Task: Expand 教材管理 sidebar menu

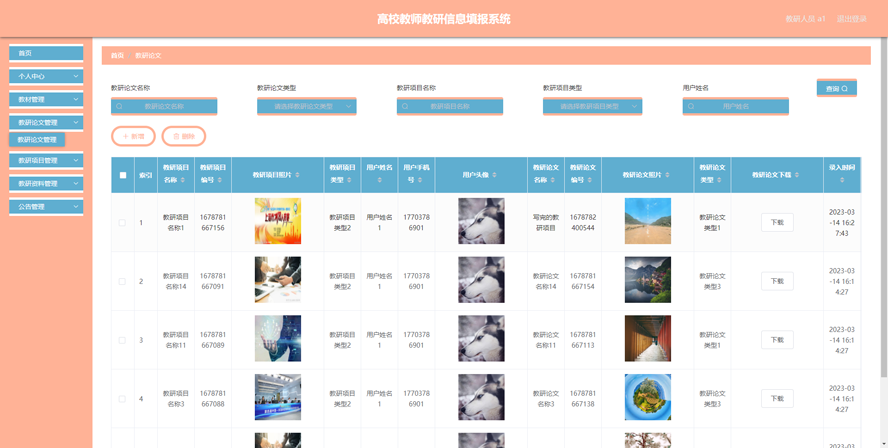Action: (46, 99)
